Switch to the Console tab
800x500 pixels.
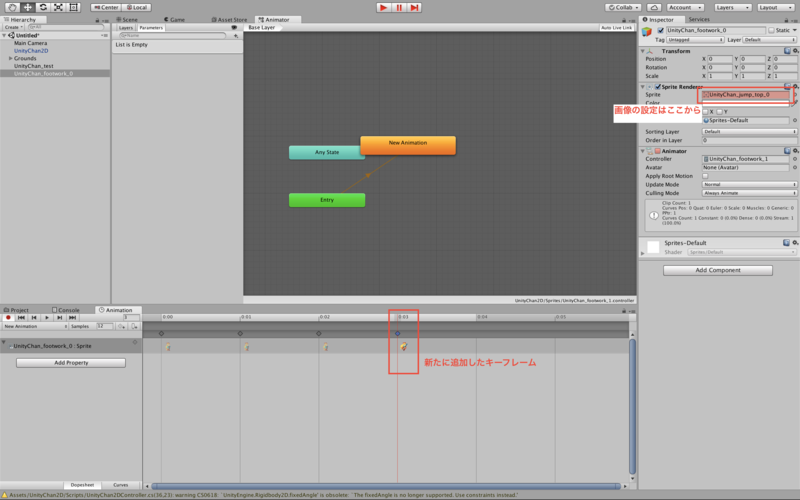pos(66,310)
